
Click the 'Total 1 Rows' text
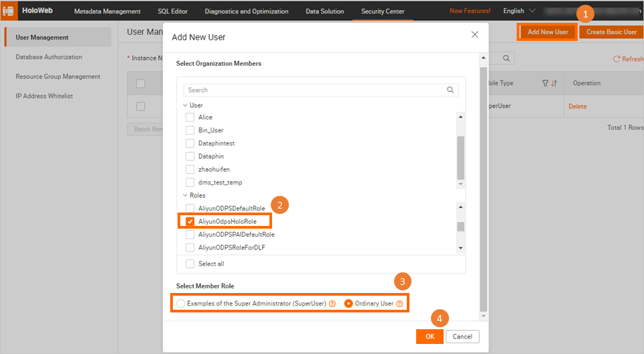pyautogui.click(x=625, y=127)
